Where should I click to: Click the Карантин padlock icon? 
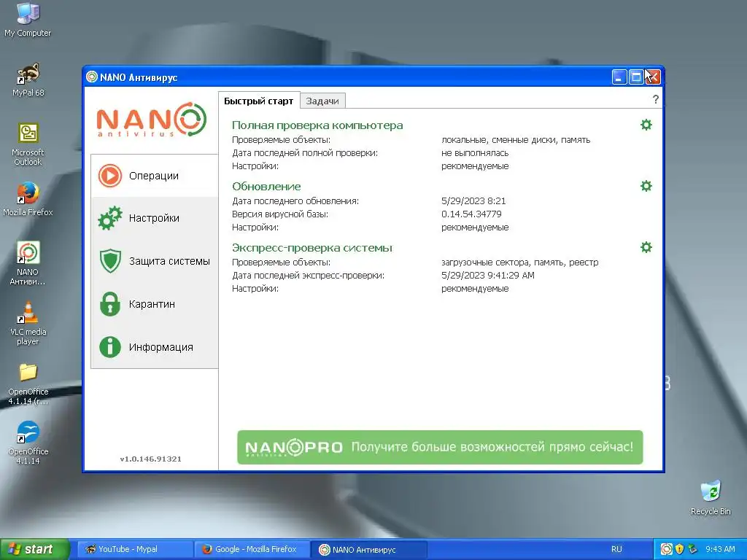click(x=110, y=304)
